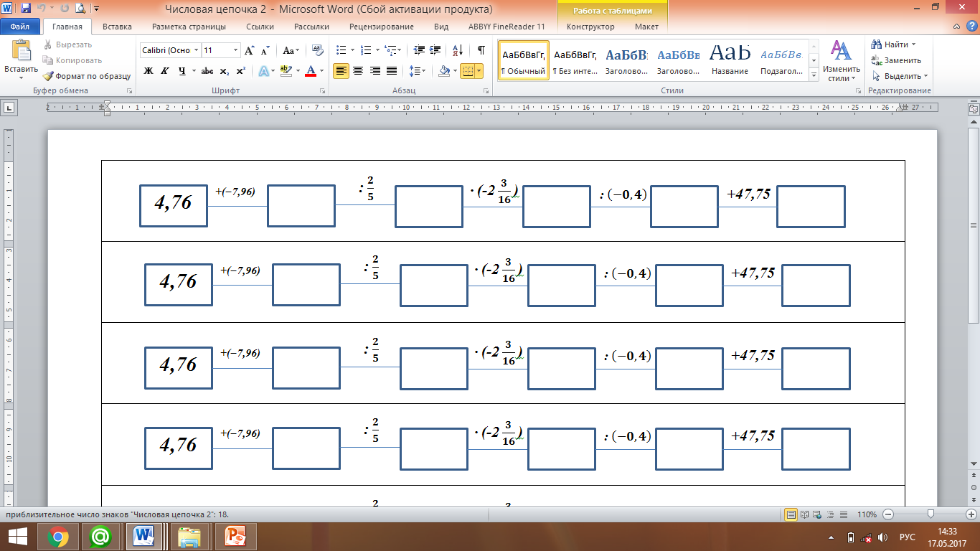Click the Format Painter (Формат по образцу) button

click(87, 76)
